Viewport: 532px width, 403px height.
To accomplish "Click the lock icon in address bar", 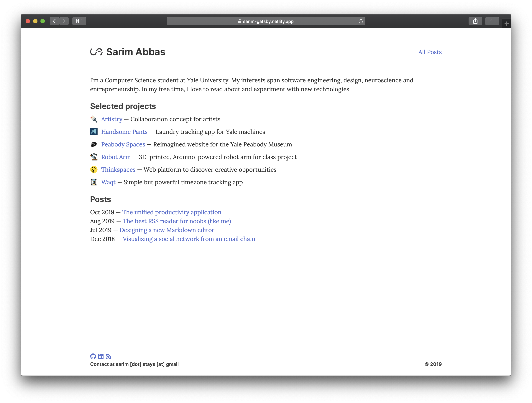I will 240,21.
